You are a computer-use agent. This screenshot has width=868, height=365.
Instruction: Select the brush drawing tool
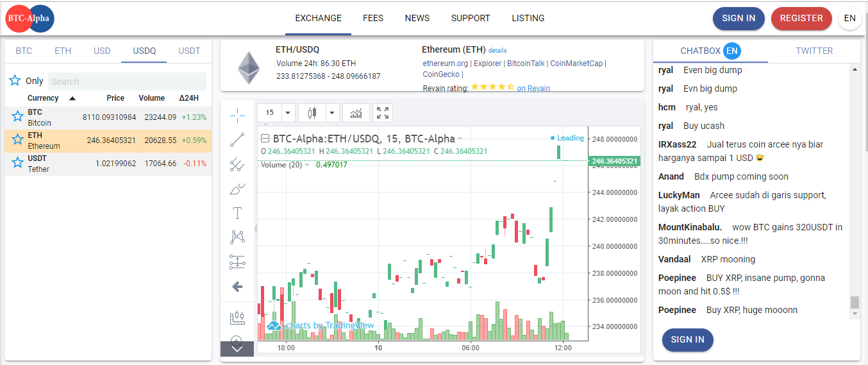(x=237, y=189)
